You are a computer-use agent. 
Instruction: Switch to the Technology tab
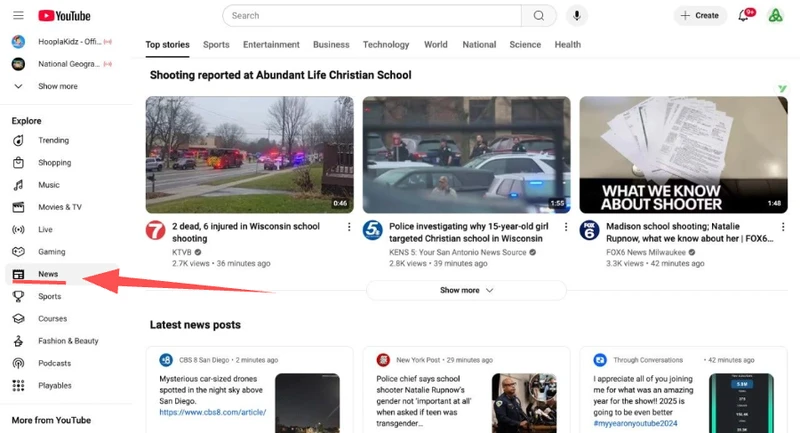coord(386,45)
